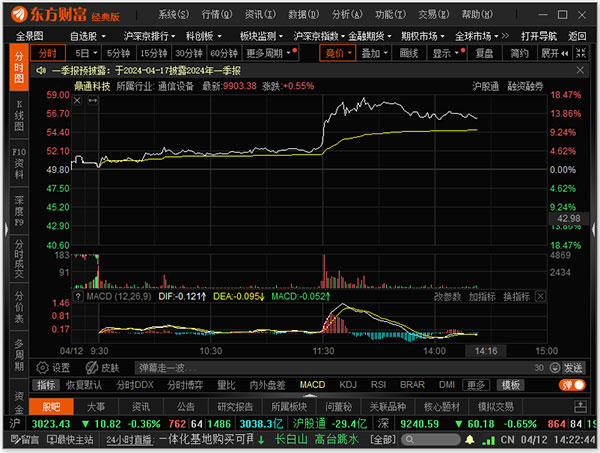Screen dimensions: 600x453
Task: Click the 发送 send button
Action: click(x=573, y=368)
